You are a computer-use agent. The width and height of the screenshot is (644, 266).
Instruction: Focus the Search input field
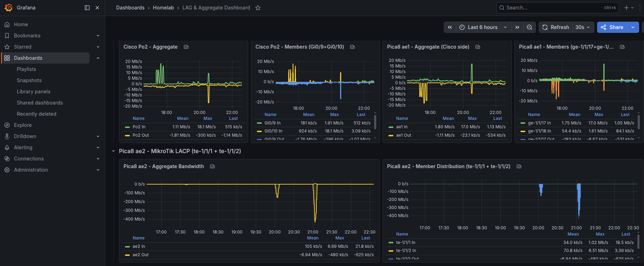pos(557,8)
